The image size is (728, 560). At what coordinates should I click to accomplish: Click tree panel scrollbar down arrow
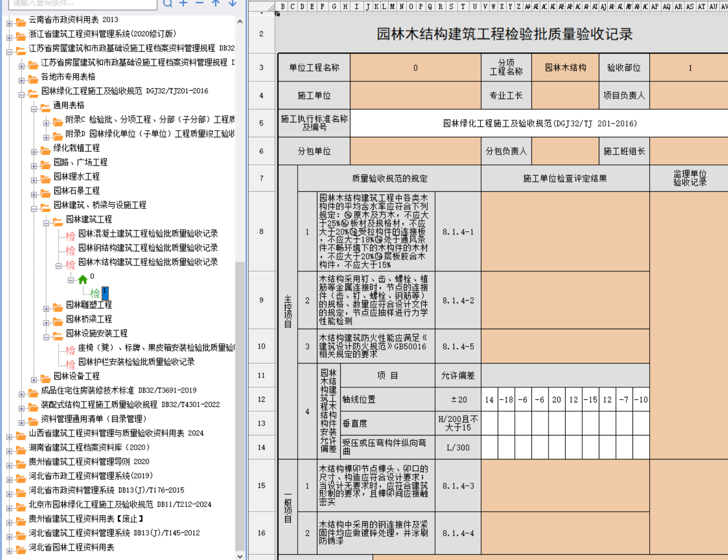[240, 556]
